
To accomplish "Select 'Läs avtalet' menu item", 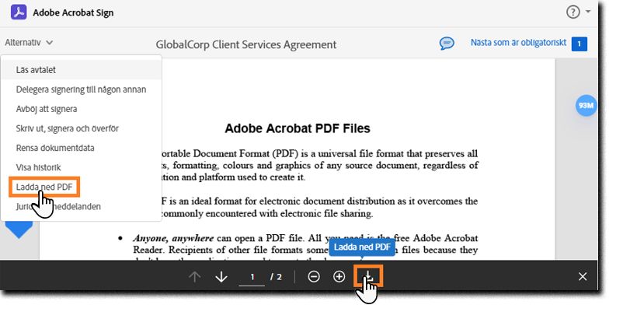I will pos(82,69).
